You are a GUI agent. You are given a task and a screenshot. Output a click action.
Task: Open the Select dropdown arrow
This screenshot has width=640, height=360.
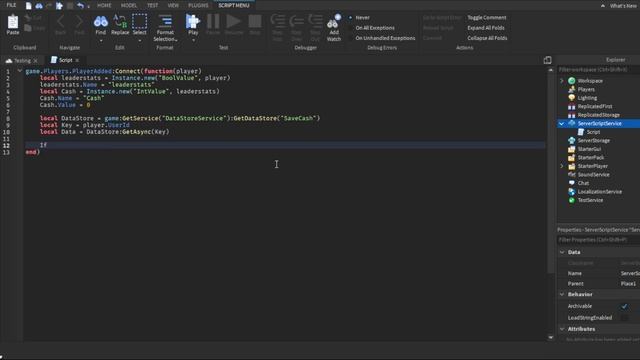click(x=139, y=40)
